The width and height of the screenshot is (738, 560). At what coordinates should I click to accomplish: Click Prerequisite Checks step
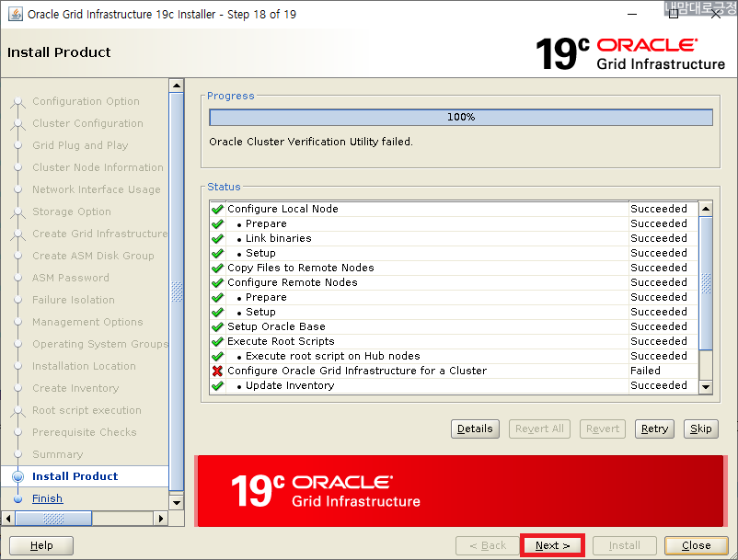tap(85, 432)
